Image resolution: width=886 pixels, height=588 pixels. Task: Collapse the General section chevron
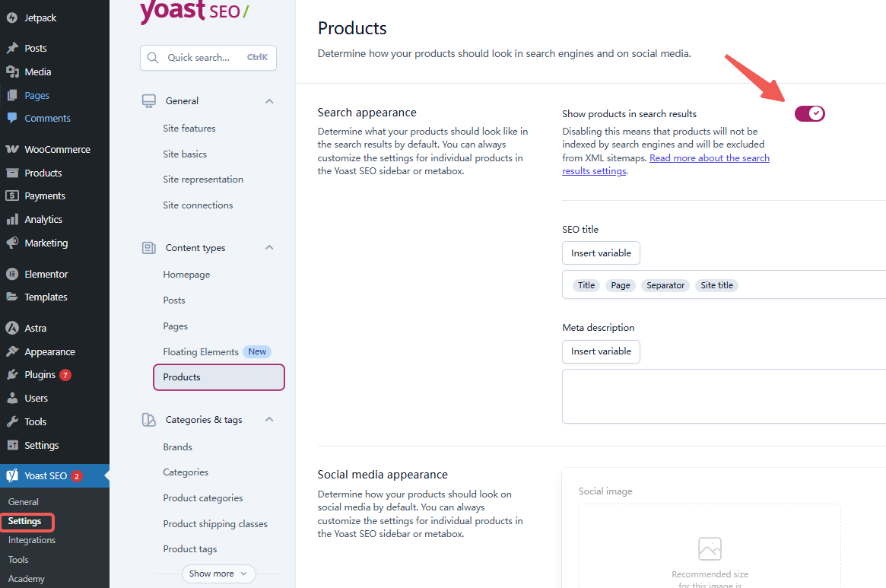pos(268,100)
